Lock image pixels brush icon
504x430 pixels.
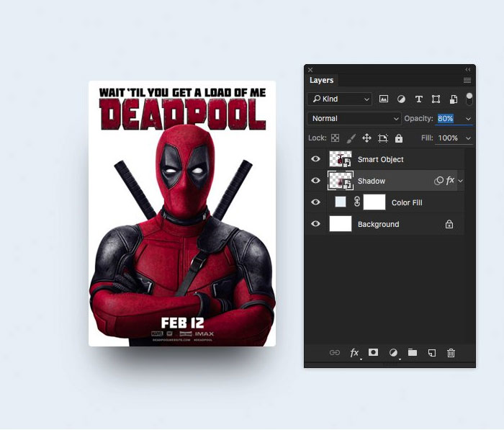pyautogui.click(x=351, y=138)
